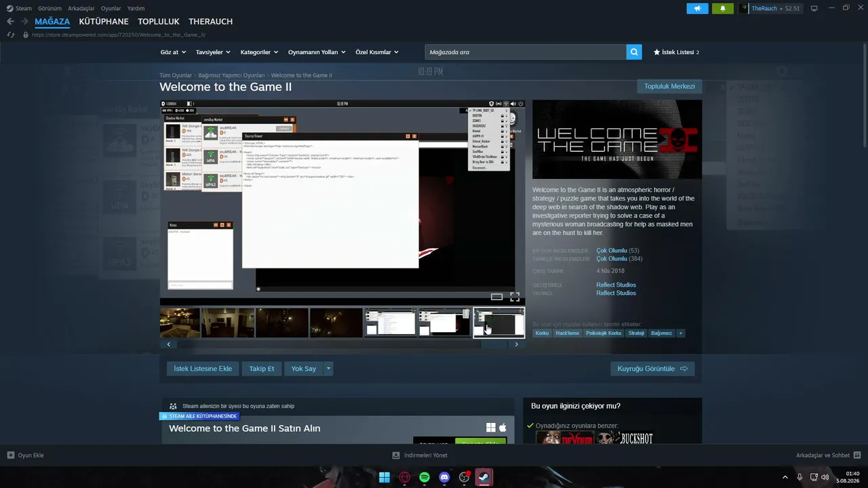Image resolution: width=868 pixels, height=488 pixels.
Task: Select the highlighted last screenshot thumbnail
Action: (x=499, y=323)
